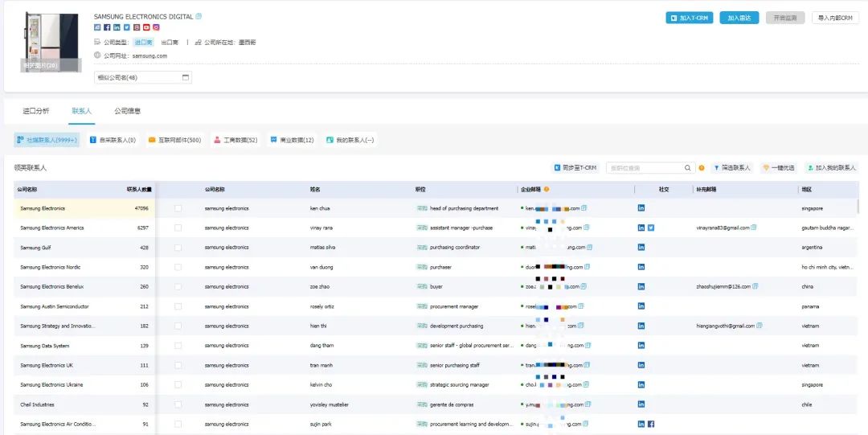
Task: Select the 互联网邮件(500) contact source tab
Action: click(x=174, y=140)
